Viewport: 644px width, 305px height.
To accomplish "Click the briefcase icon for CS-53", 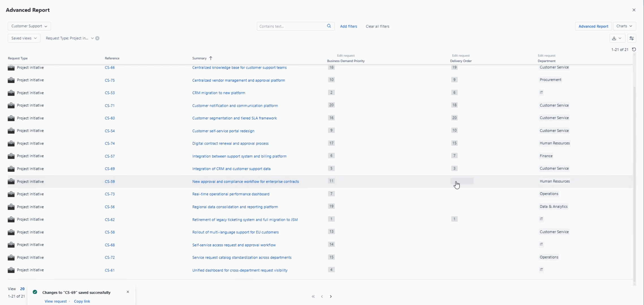I will click(x=11, y=93).
